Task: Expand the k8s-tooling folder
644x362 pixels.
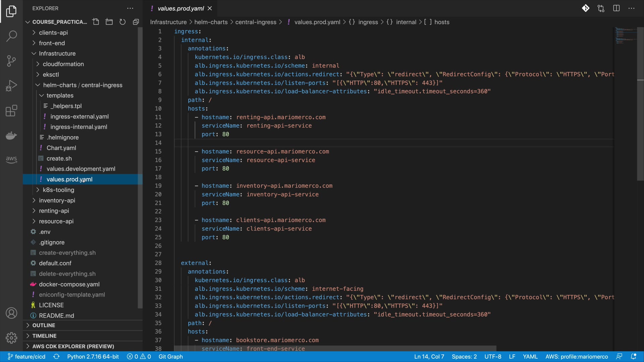Action: click(x=58, y=190)
